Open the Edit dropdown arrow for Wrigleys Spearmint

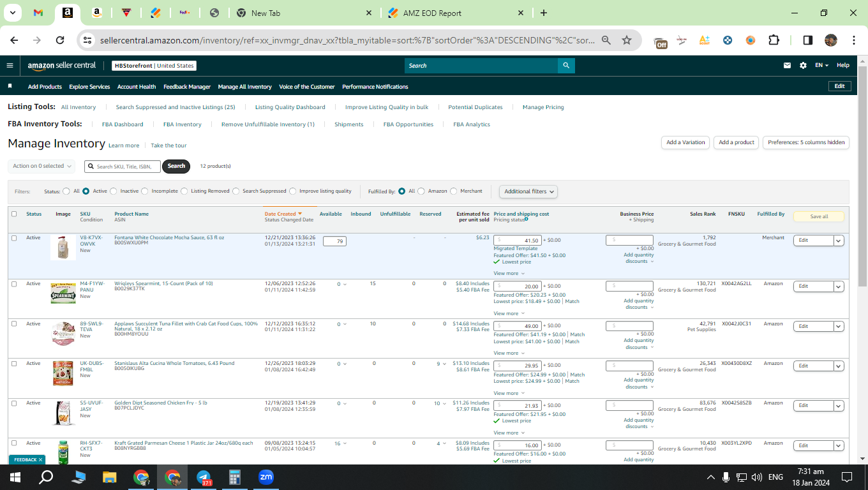pos(839,286)
